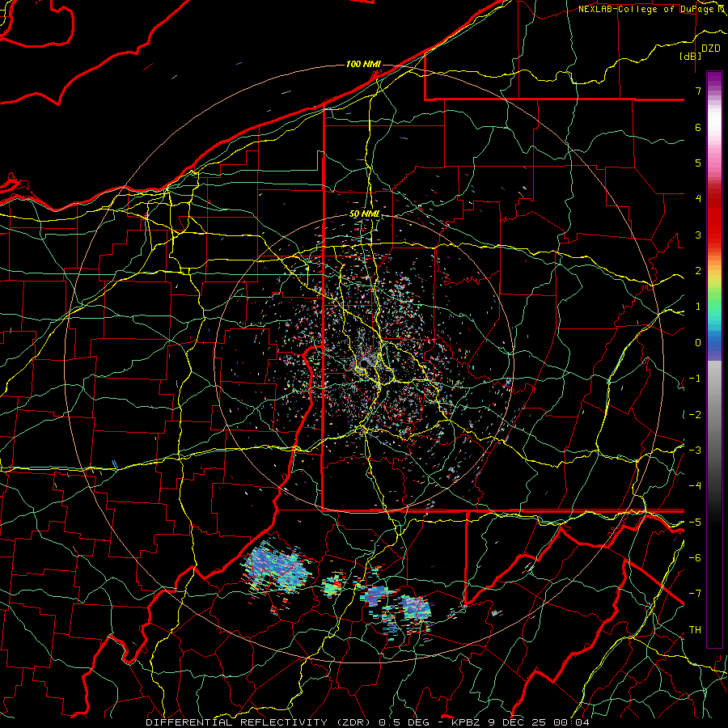
Task: Select the "4" value on the dB scale
Action: [698, 199]
